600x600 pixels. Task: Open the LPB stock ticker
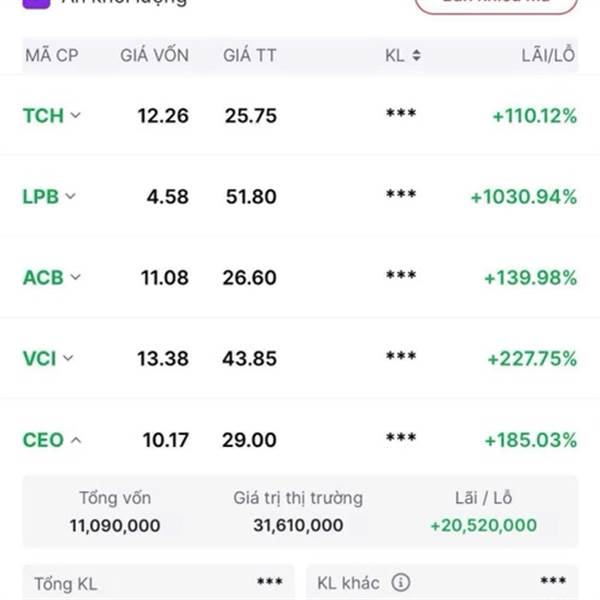pyautogui.click(x=41, y=197)
